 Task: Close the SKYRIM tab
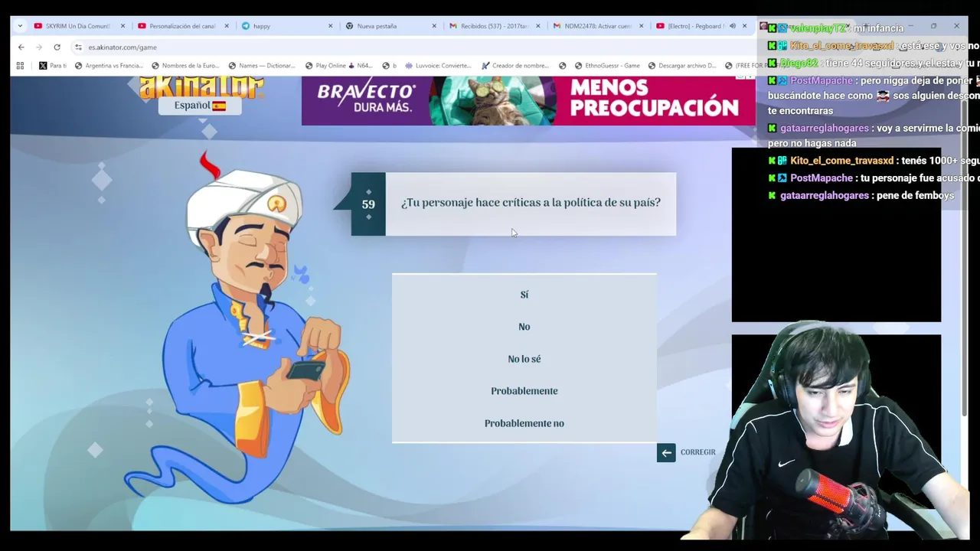pos(122,26)
